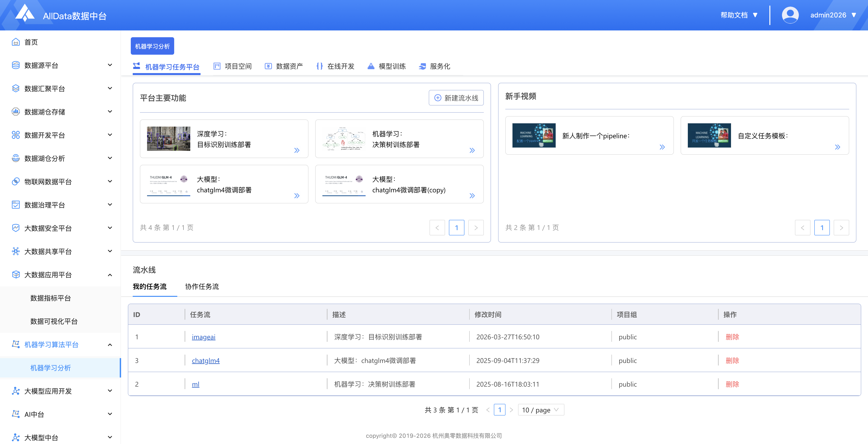Open the home page icon in sidebar
This screenshot has width=868, height=444.
15,42
